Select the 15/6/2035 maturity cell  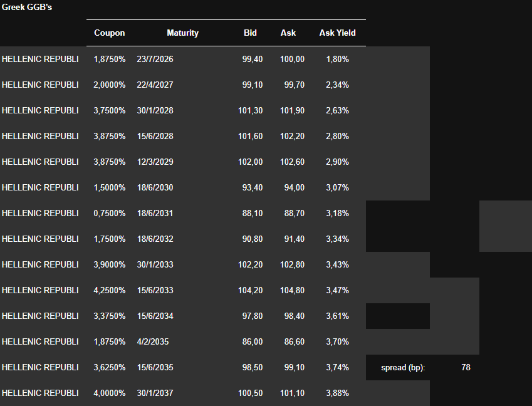155,367
